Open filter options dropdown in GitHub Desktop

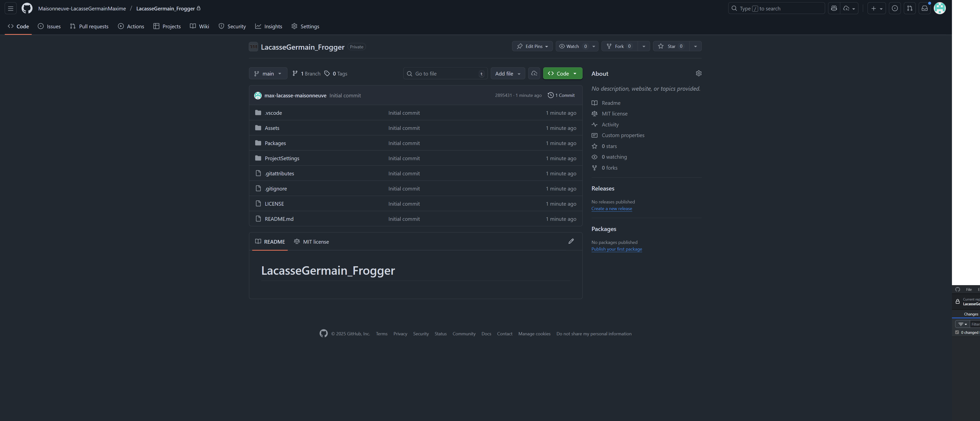point(962,324)
